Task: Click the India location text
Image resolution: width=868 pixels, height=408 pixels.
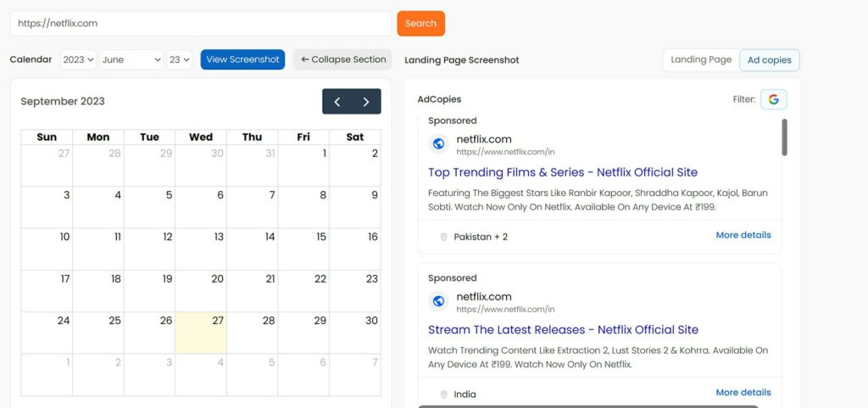Action: click(x=465, y=394)
